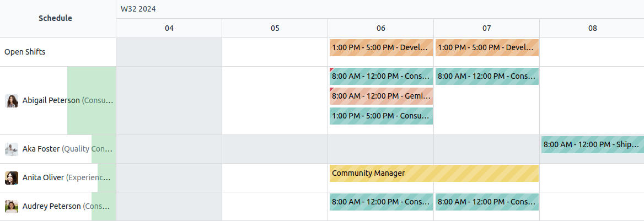Click the Open Shifts row label
Screen dimensions: 644x221
[25, 52]
